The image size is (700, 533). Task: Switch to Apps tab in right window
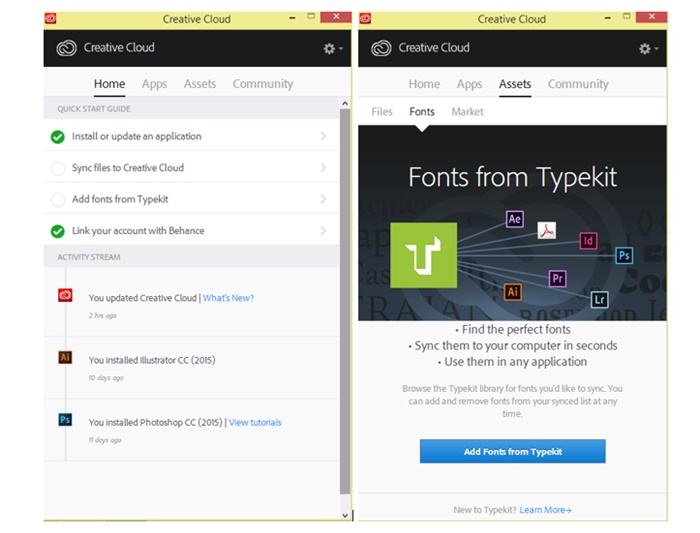469,84
